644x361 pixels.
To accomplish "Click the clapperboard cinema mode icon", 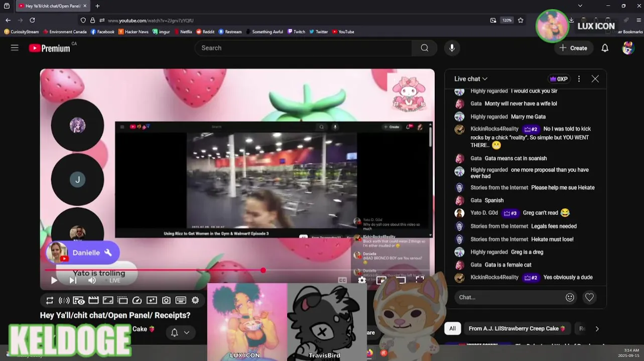I will [93, 300].
